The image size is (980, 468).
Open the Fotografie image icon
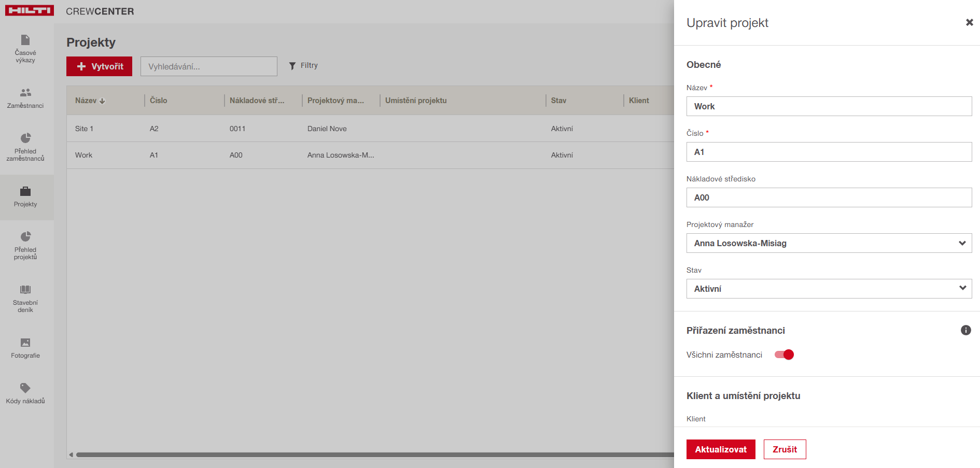[25, 343]
